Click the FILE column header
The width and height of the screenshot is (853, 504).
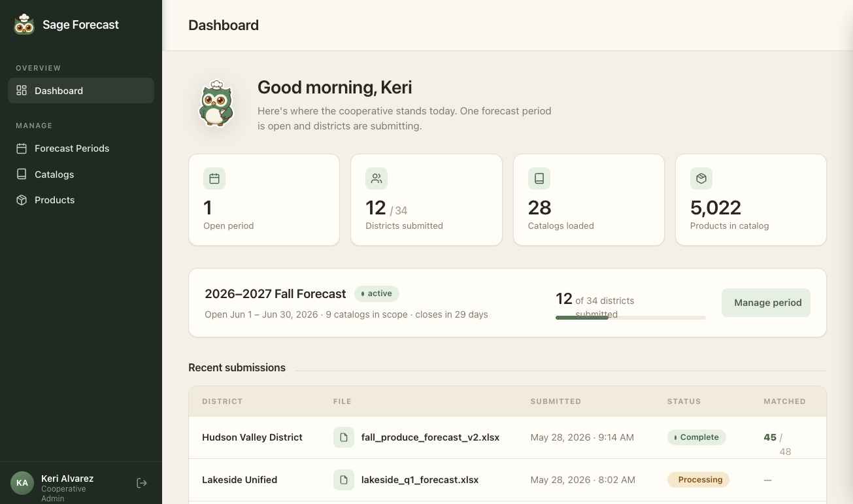342,401
